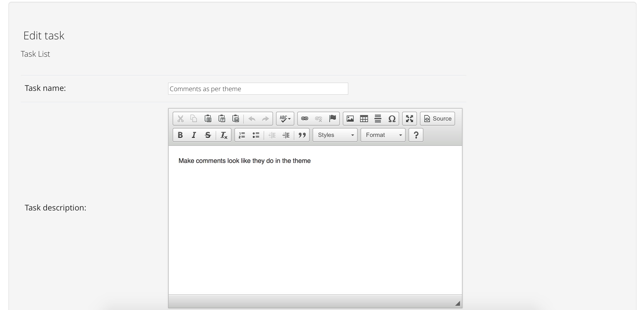
Task: Click the Insert Special Character icon
Action: coord(392,118)
